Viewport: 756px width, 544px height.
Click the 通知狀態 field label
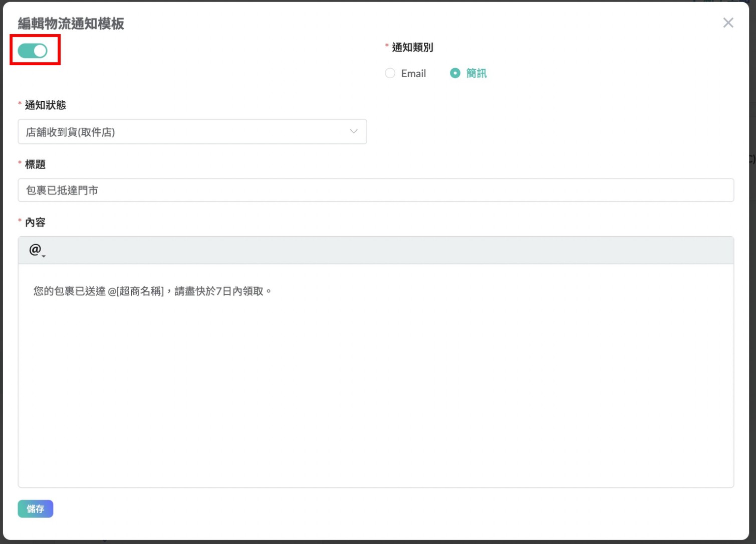pyautogui.click(x=46, y=105)
